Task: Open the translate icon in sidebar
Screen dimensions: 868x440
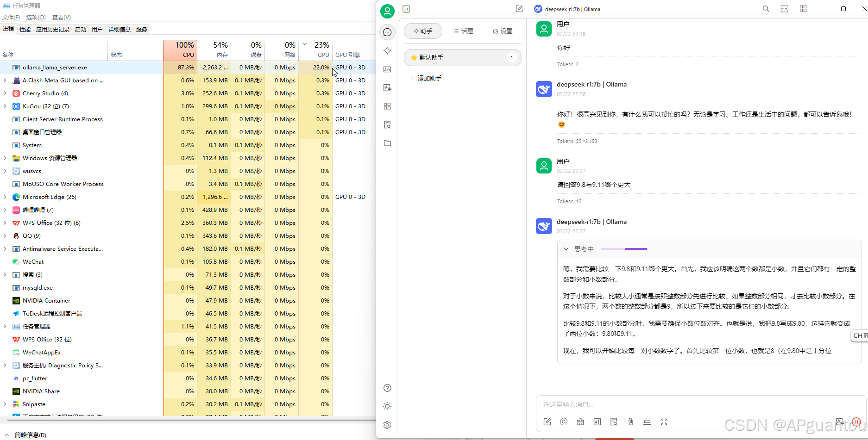Action: tap(387, 88)
